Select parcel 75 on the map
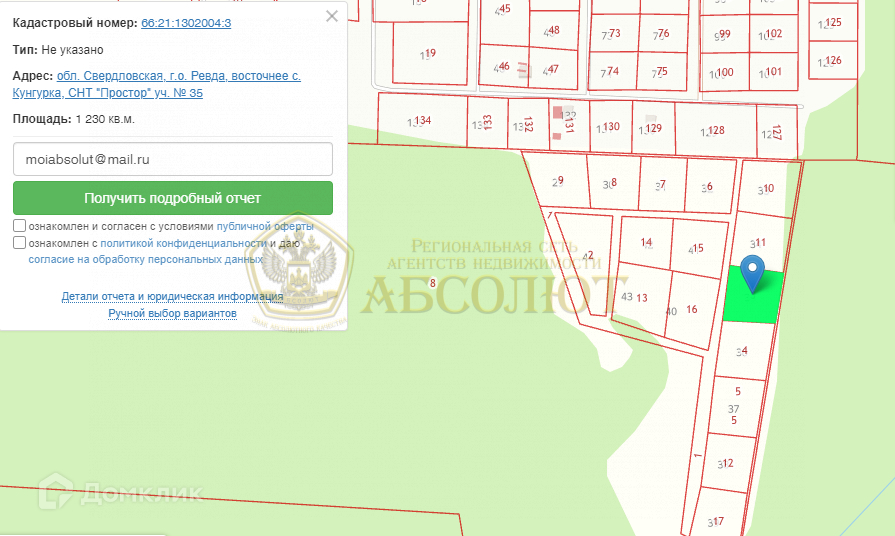The height and width of the screenshot is (536, 895). 662,71
